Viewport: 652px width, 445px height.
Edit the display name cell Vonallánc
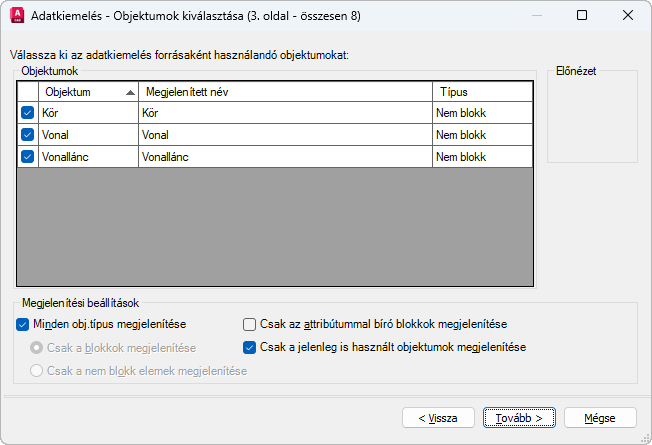285,157
